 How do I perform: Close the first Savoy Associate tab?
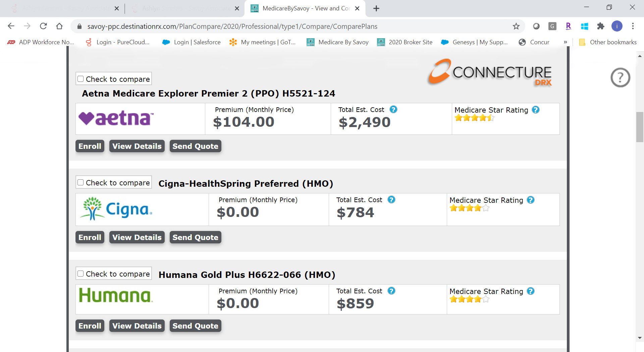pyautogui.click(x=116, y=8)
